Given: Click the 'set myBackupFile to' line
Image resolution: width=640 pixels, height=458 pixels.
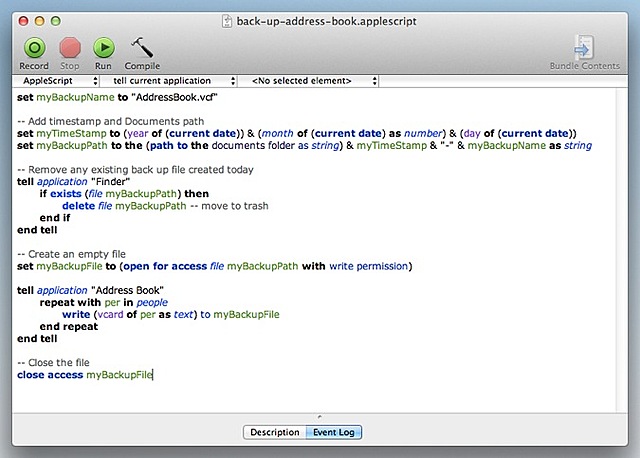Looking at the screenshot, I should tap(215, 266).
